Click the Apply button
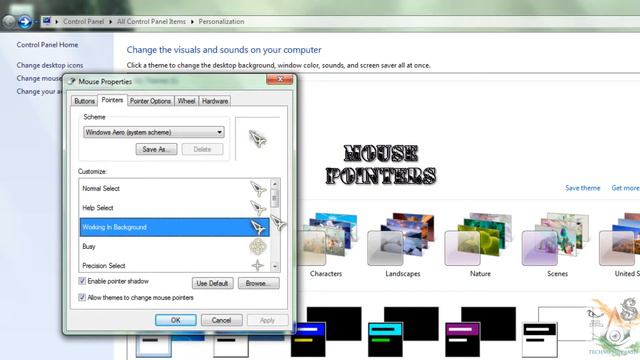640x360 pixels. click(x=267, y=320)
